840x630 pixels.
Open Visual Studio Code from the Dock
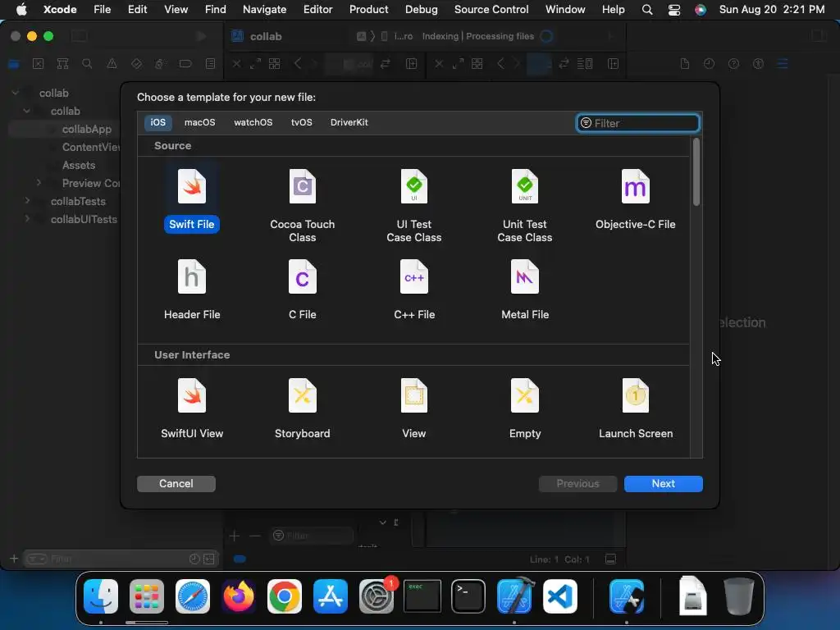pos(559,596)
